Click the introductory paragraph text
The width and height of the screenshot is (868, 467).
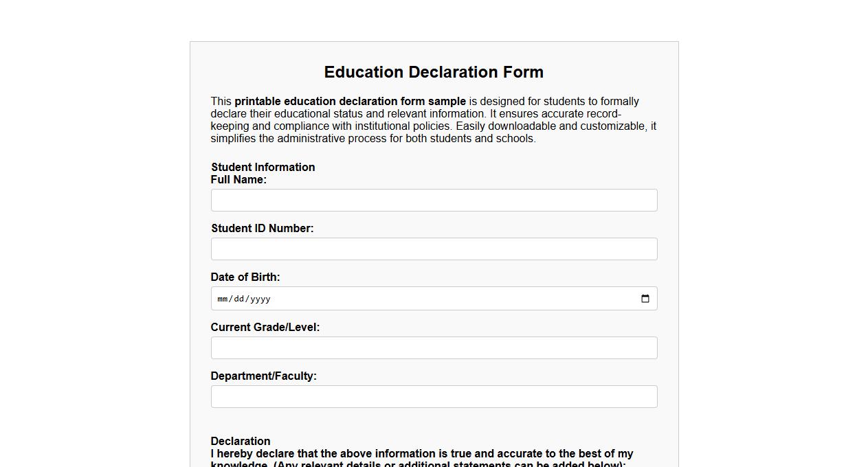click(433, 119)
